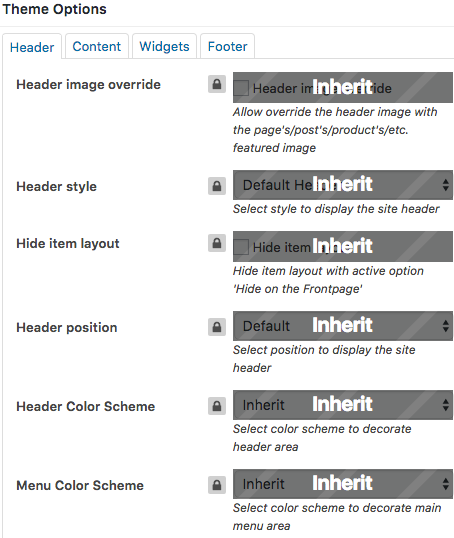Unlock the Header position setting

click(217, 327)
